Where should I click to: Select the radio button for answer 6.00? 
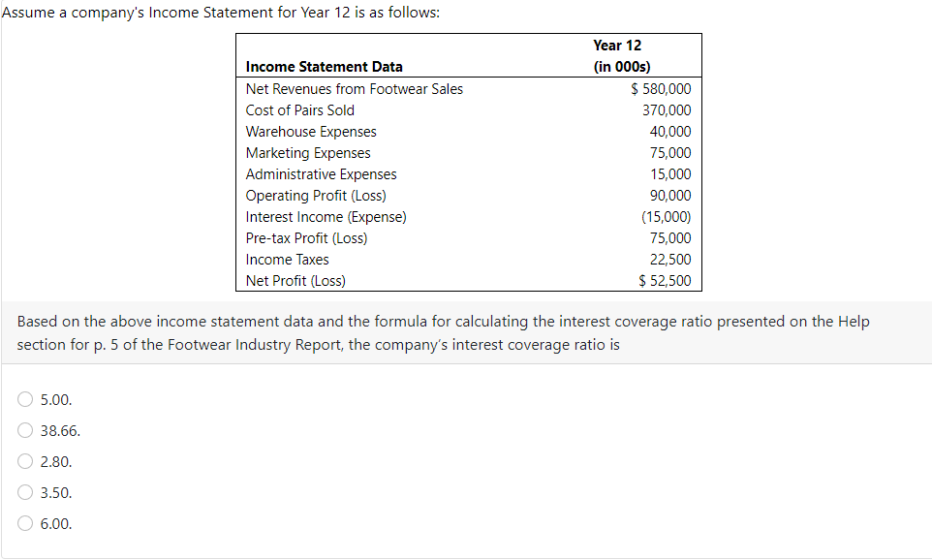[24, 523]
